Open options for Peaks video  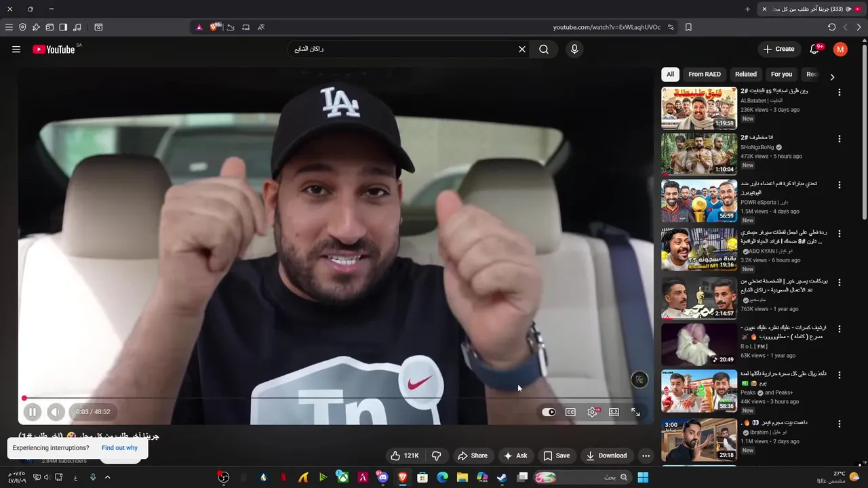(x=840, y=375)
